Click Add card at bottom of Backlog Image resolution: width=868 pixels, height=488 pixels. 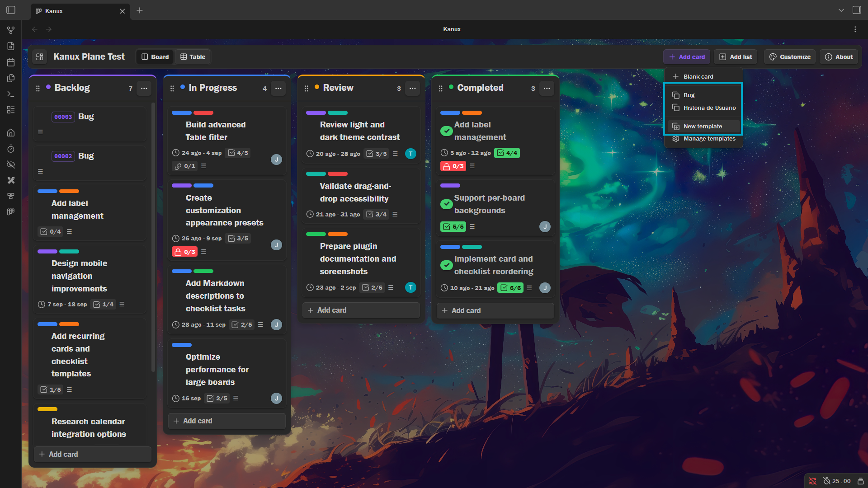93,455
